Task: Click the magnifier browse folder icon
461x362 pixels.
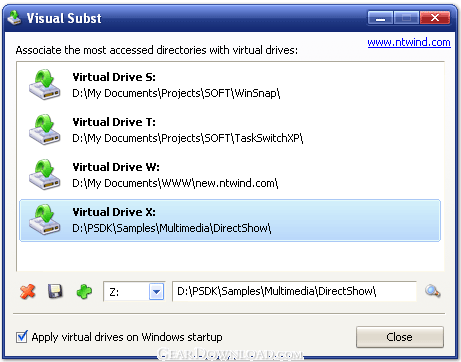Action: coord(432,291)
